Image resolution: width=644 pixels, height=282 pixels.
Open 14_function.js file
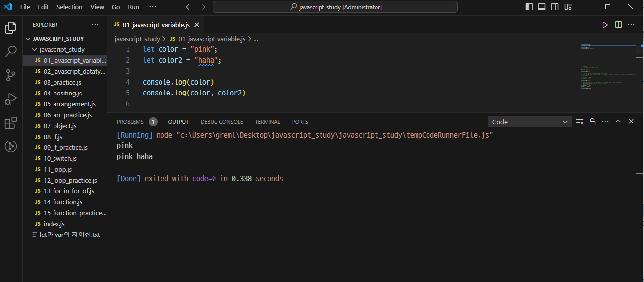click(x=65, y=202)
